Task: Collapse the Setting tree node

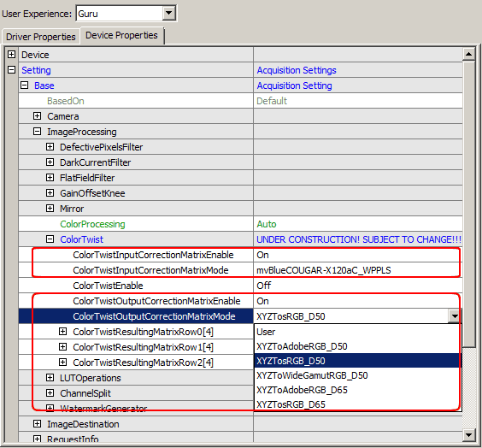Action: pos(11,70)
